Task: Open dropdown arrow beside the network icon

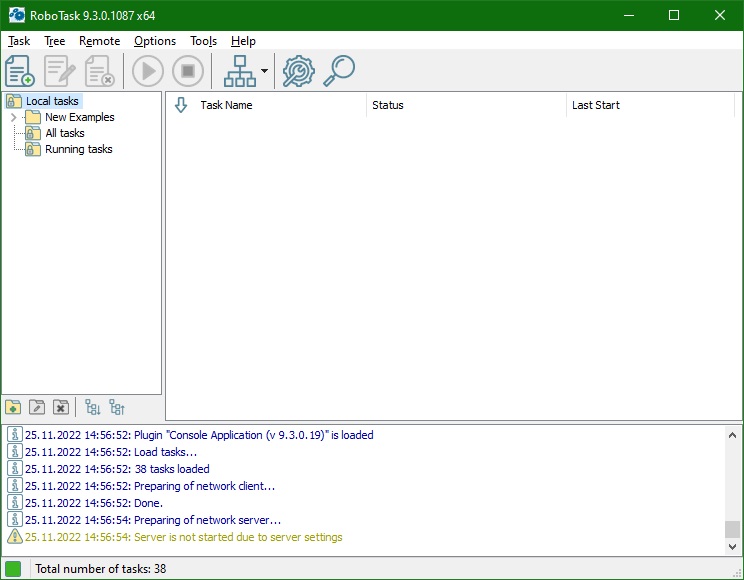Action: pos(264,71)
